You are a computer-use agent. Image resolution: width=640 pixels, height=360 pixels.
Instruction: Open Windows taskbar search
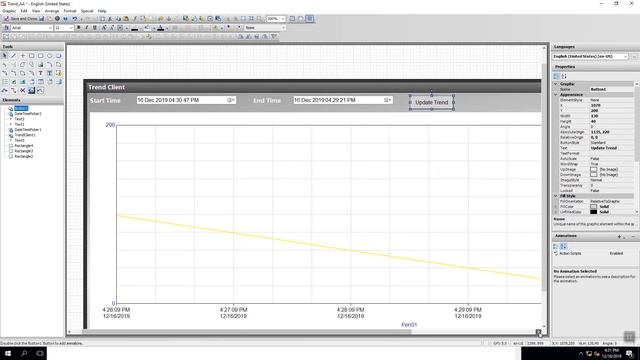click(24, 353)
